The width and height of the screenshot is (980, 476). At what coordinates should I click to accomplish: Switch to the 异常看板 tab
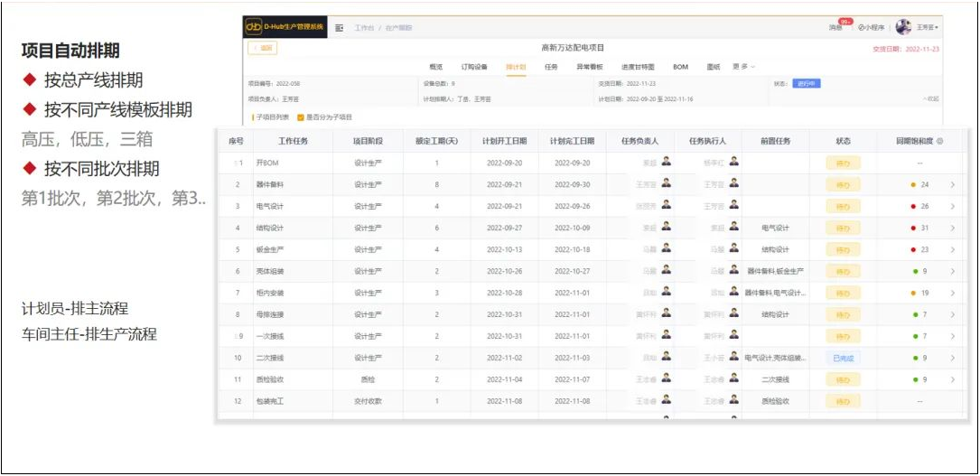click(x=590, y=67)
